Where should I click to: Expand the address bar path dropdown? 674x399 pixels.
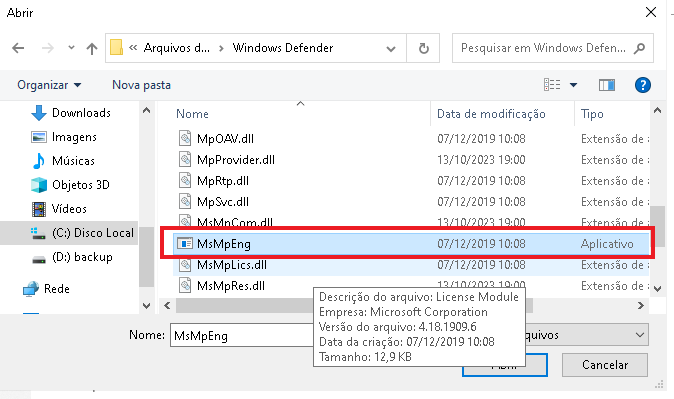[x=391, y=49]
